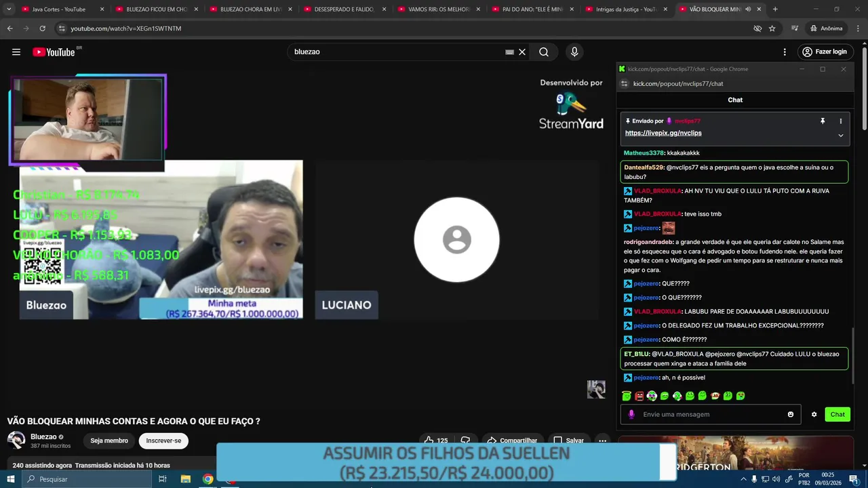Adjust volume from the tray speaker icon

pyautogui.click(x=776, y=479)
